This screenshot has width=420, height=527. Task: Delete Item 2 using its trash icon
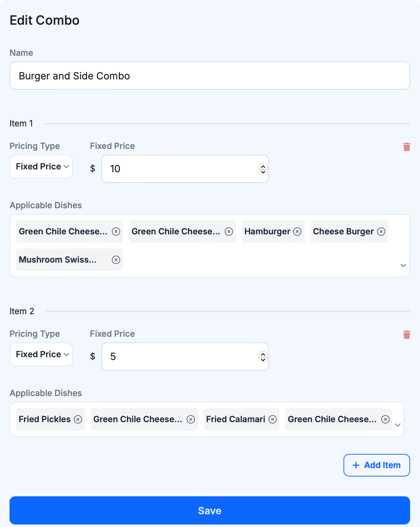[x=407, y=335]
